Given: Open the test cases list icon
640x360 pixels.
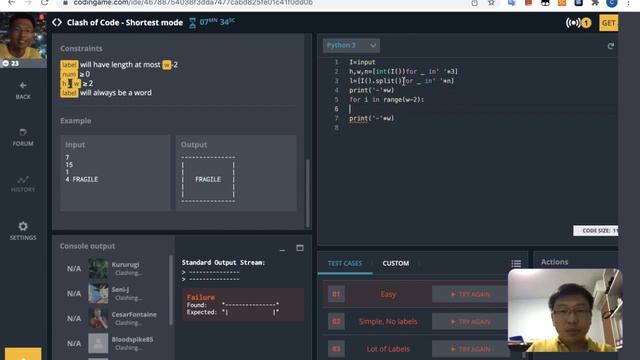Looking at the screenshot, I should pos(516,263).
